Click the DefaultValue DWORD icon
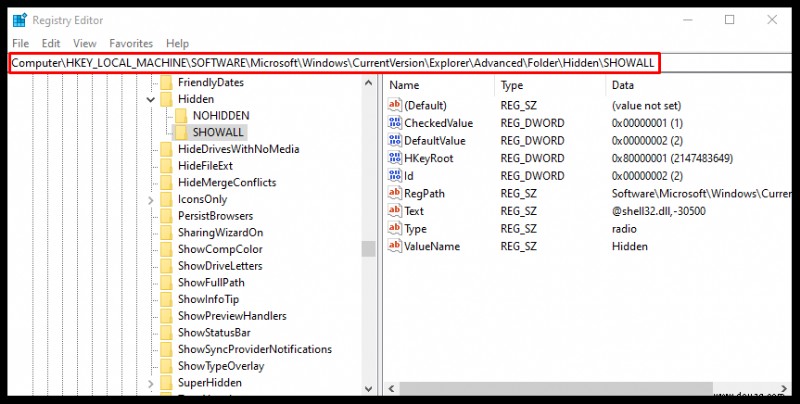The width and height of the screenshot is (800, 404). tap(395, 140)
